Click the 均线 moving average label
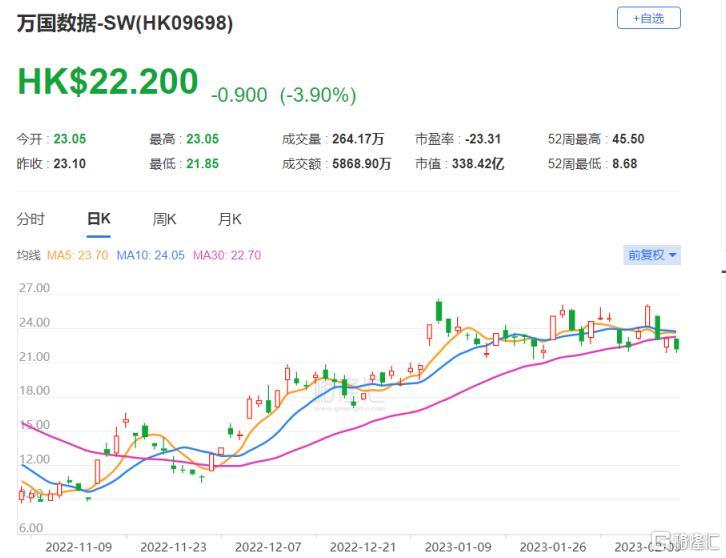726x558 pixels. point(29,255)
